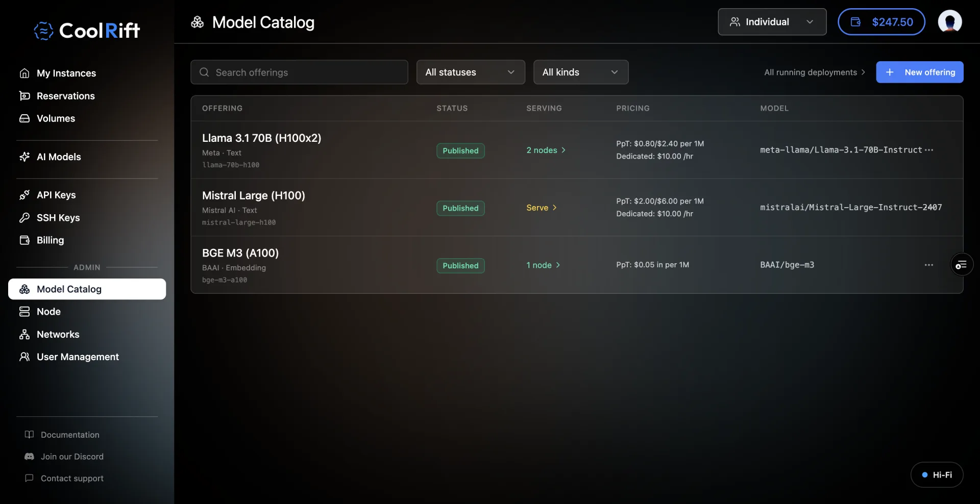Click the Search offerings field
The width and height of the screenshot is (980, 504).
(299, 72)
